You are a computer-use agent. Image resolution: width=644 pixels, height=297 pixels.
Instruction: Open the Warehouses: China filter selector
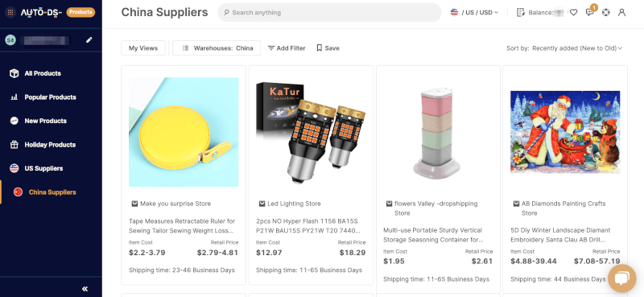[x=217, y=48]
